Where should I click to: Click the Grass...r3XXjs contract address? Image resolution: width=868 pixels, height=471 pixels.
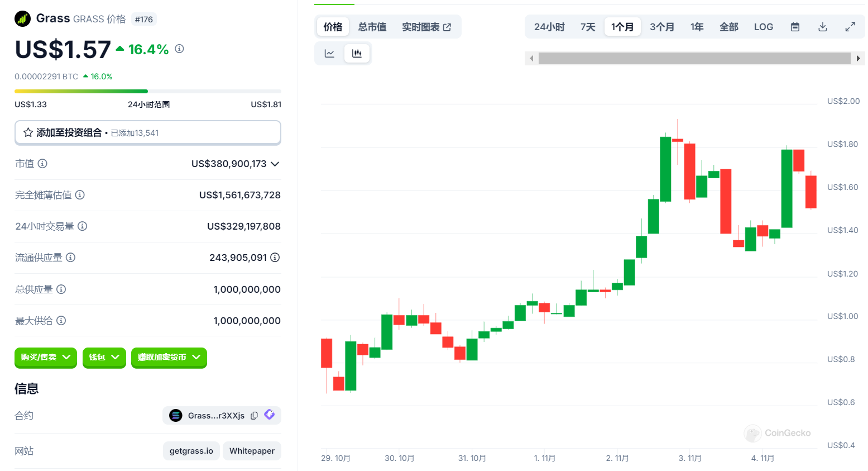click(216, 416)
